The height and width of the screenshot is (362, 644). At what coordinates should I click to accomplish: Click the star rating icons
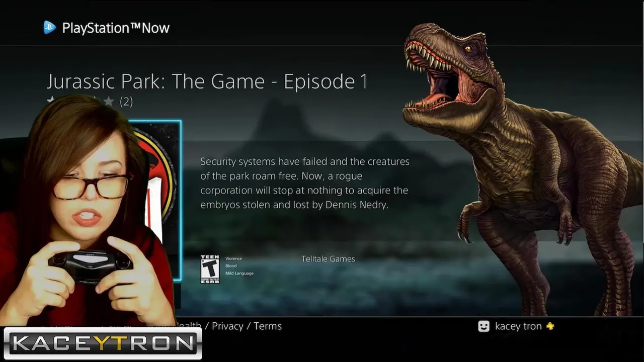pyautogui.click(x=80, y=101)
